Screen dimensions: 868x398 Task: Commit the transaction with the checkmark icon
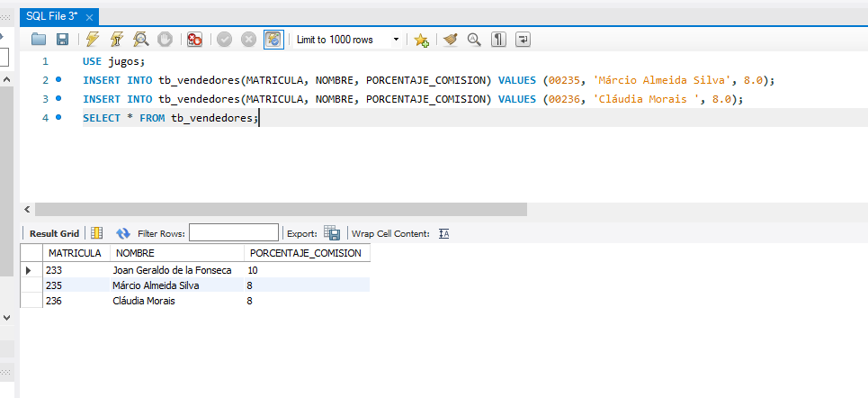tap(224, 40)
